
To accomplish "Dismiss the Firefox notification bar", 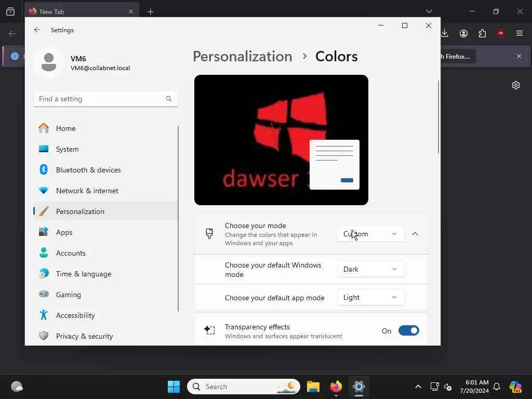I will click(519, 56).
